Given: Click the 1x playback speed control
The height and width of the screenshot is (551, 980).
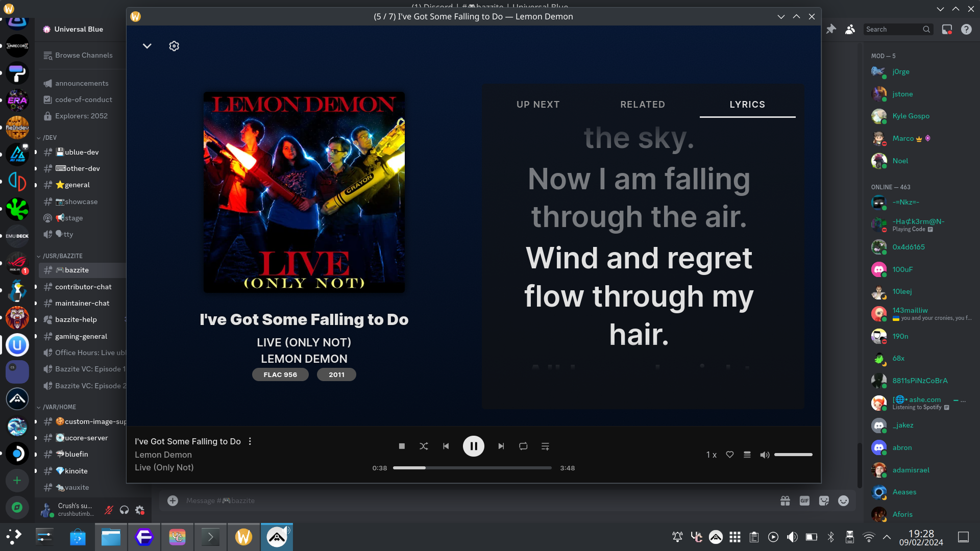Looking at the screenshot, I should [x=711, y=455].
